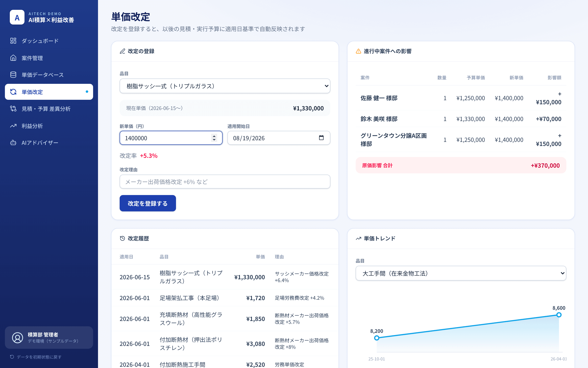Click the 改定率 +5.3% value
This screenshot has height=368, width=588.
(149, 156)
